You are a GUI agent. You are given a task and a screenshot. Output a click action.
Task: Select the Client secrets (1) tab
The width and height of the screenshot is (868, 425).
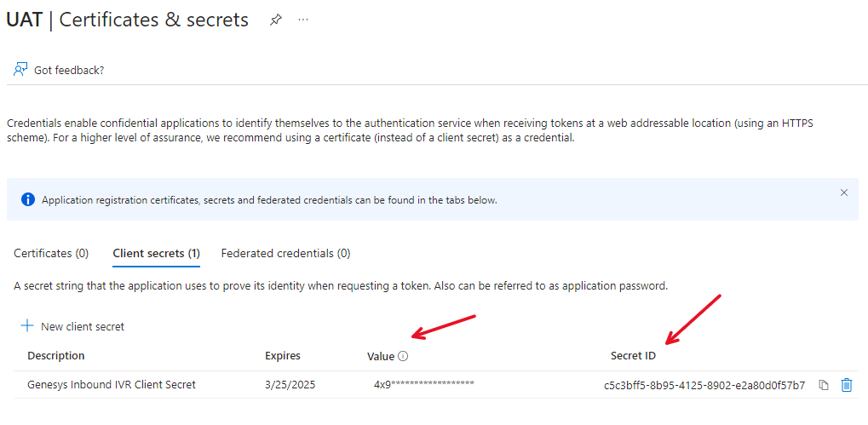156,253
